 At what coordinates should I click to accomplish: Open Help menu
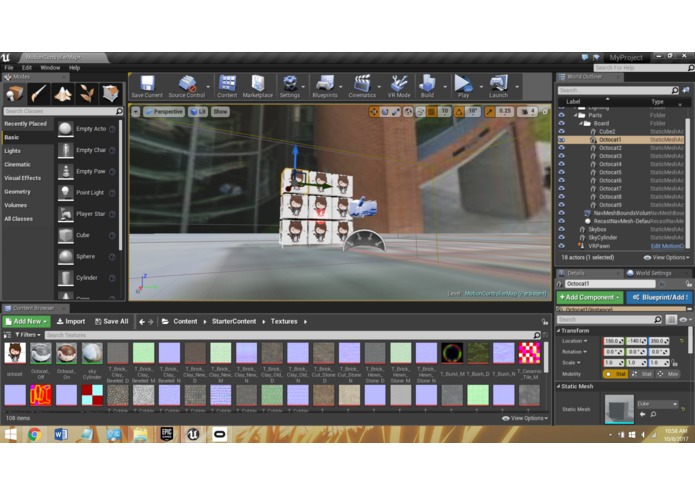(x=74, y=68)
